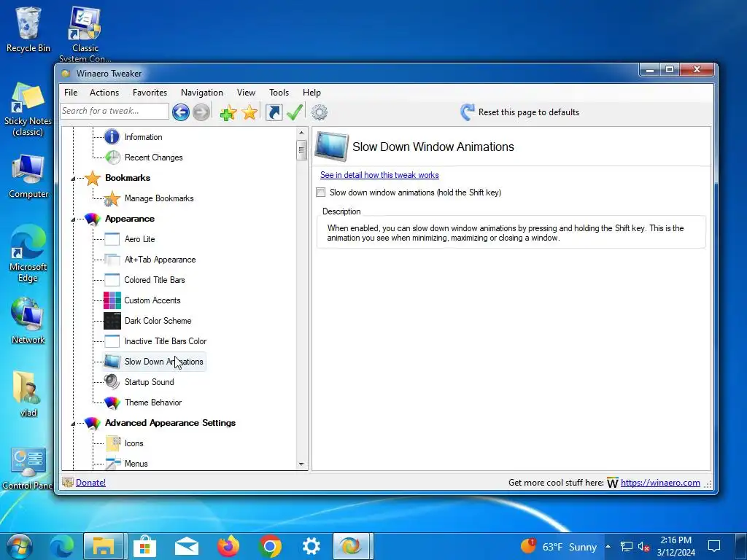Open the notification center icon
The width and height of the screenshot is (747, 560).
(713, 546)
